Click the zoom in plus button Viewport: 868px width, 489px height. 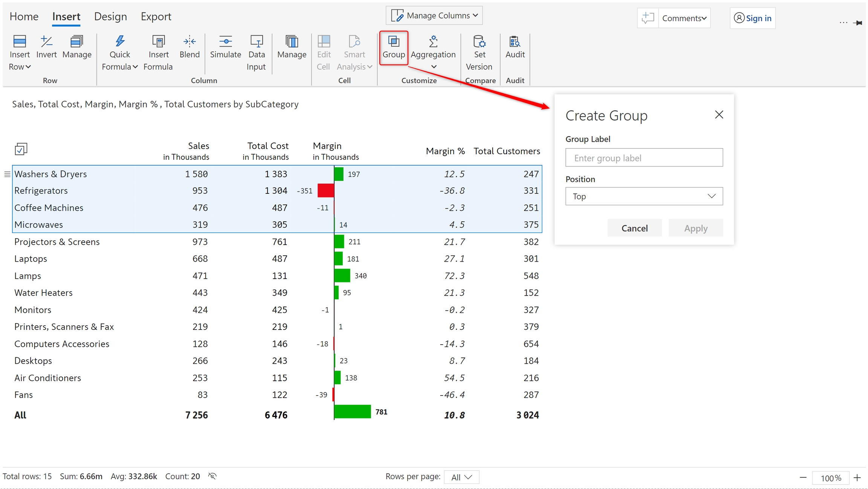click(x=857, y=478)
